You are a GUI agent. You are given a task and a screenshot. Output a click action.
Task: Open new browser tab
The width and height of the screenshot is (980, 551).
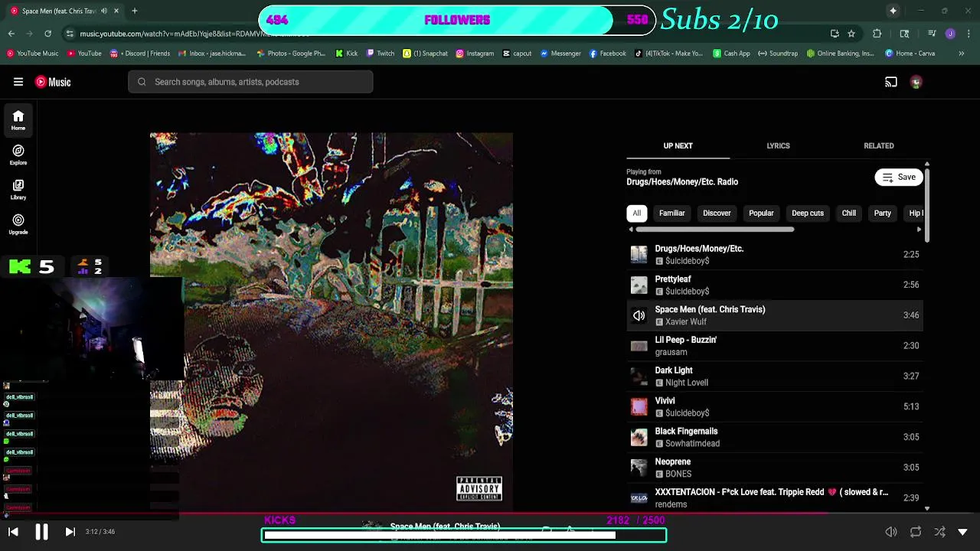click(x=134, y=11)
